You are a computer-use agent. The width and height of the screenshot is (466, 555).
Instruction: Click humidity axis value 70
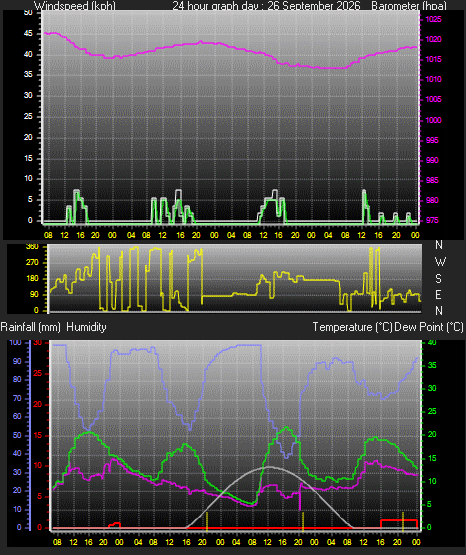coord(17,399)
